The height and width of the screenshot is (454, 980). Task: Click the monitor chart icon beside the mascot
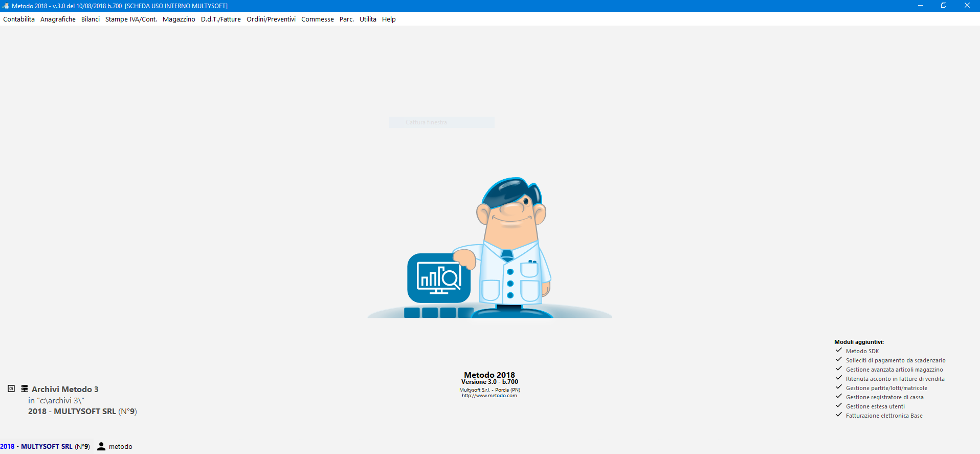tap(439, 278)
